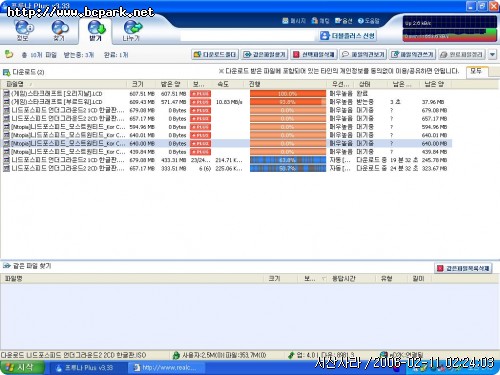The image size is (500, 375).
Task: Click the user icon in status bar
Action: tap(176, 355)
